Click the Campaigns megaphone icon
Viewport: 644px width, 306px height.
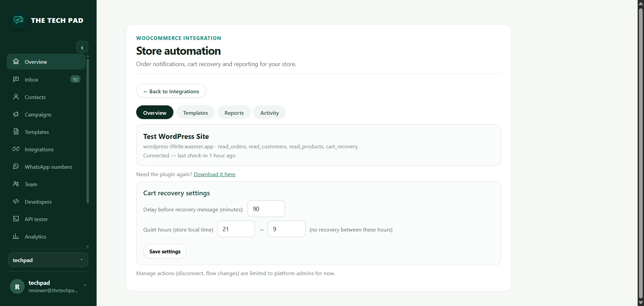[16, 114]
